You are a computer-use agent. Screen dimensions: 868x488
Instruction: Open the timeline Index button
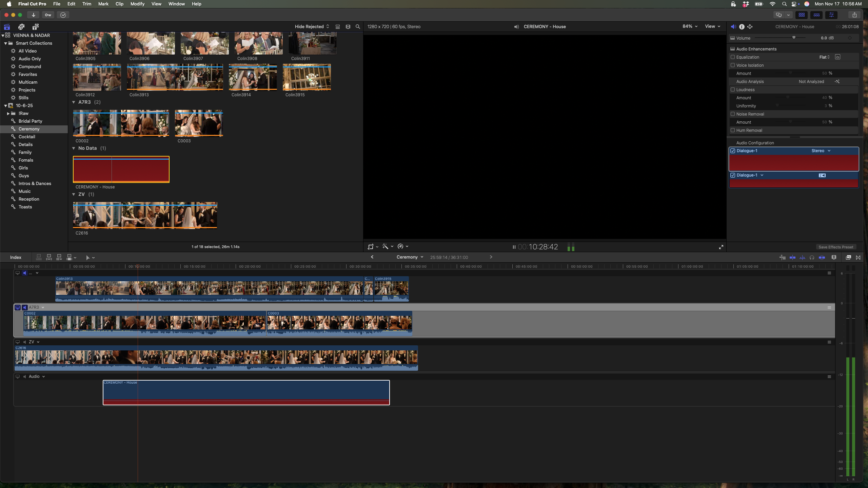pyautogui.click(x=16, y=258)
